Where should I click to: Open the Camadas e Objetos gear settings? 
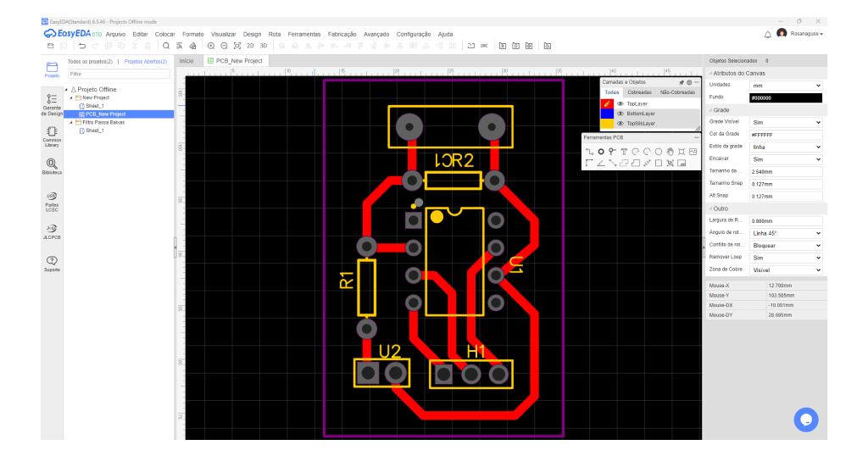point(689,82)
